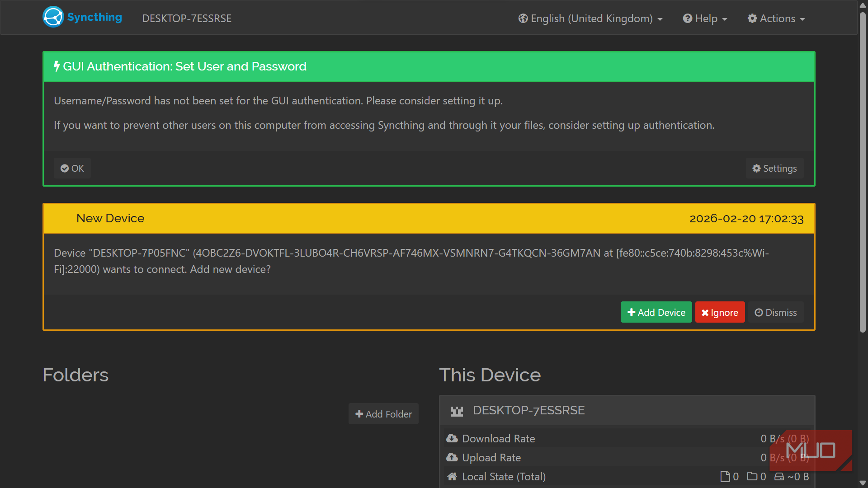Click the Local State ~0 B value

click(798, 476)
